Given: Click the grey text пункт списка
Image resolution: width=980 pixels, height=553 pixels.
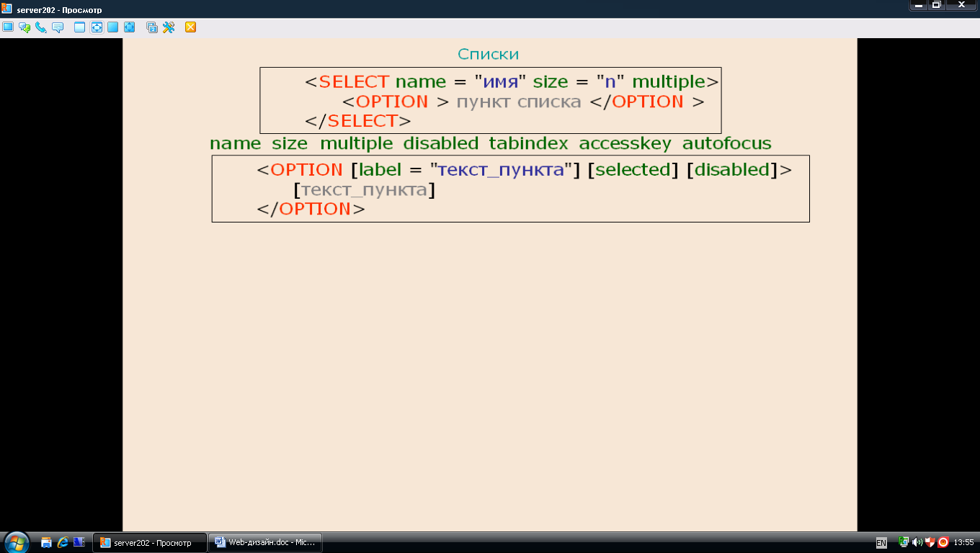Looking at the screenshot, I should pyautogui.click(x=519, y=102).
